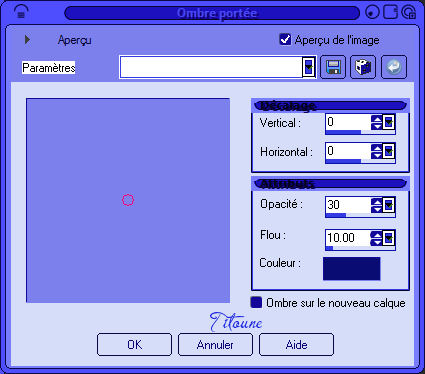
Task: Click the reset to default arrow icon
Action: click(394, 67)
